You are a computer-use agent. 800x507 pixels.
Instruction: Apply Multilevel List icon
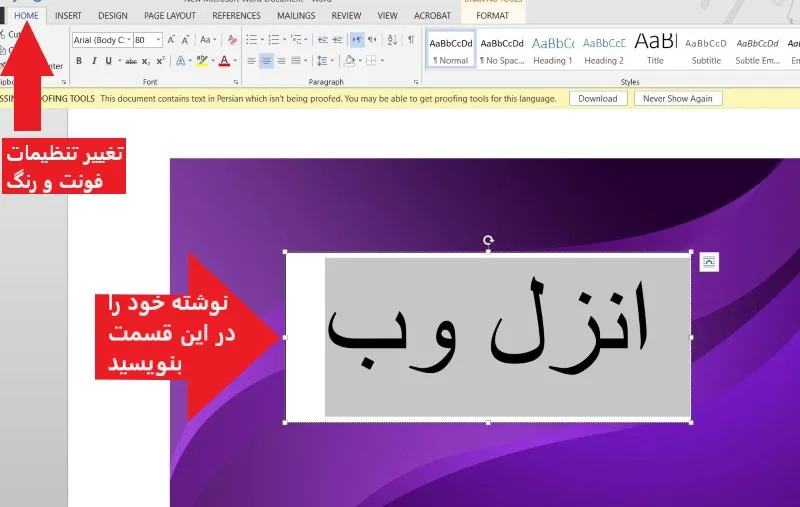click(x=296, y=40)
